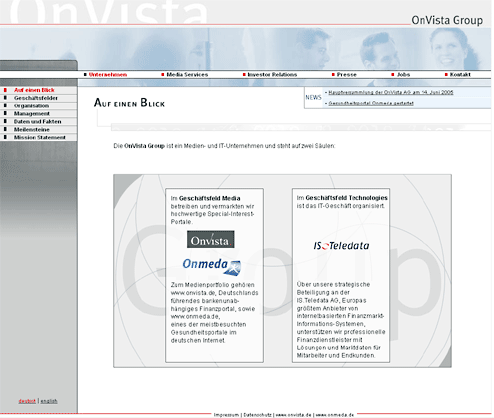
Task: Visit www.onvista.de from the footer
Action: [x=293, y=415]
